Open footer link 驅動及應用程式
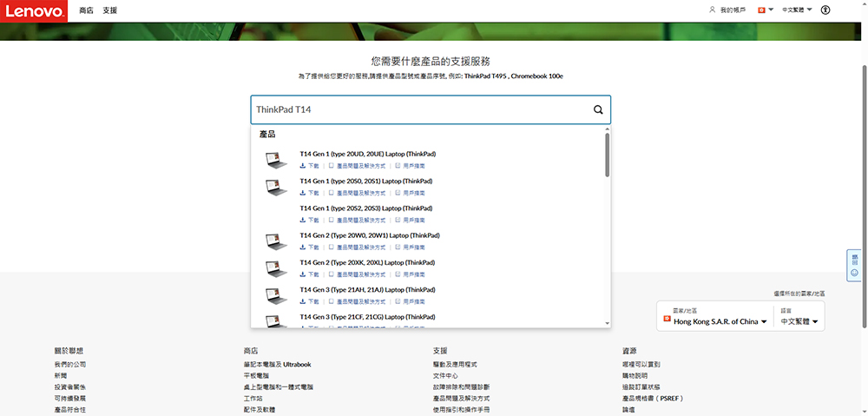 [x=455, y=365]
